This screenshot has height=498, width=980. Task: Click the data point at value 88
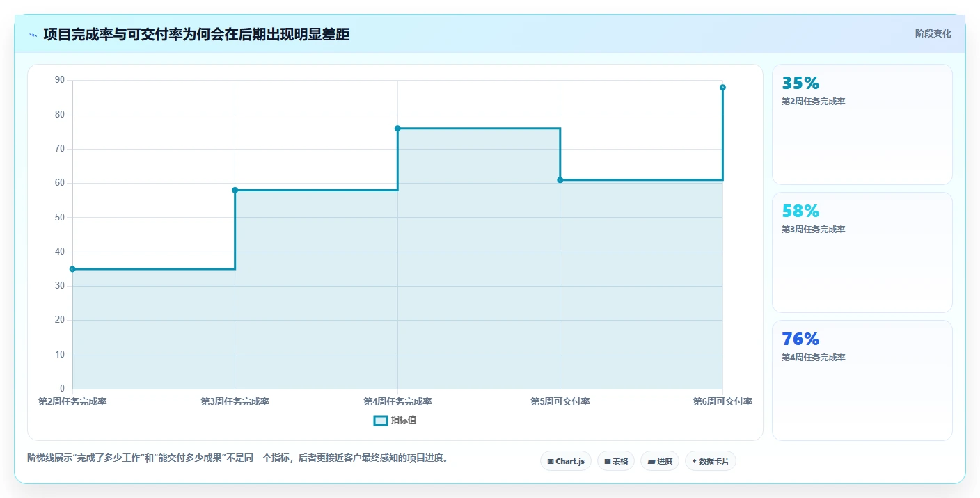tap(722, 88)
